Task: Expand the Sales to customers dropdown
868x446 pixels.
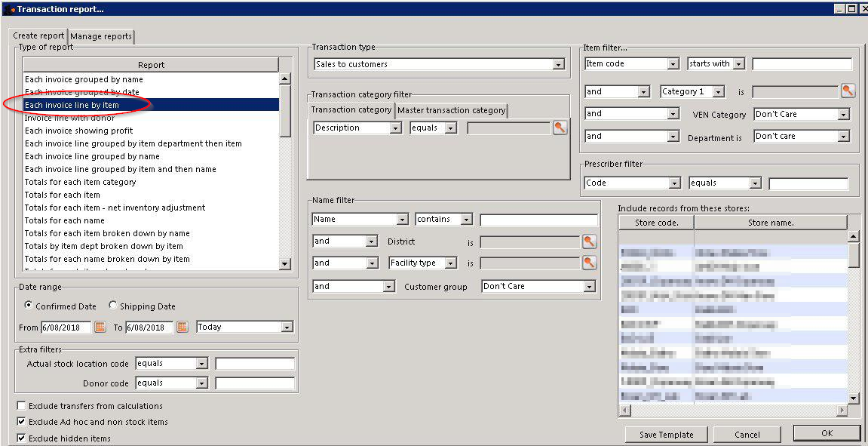Action: pyautogui.click(x=558, y=65)
